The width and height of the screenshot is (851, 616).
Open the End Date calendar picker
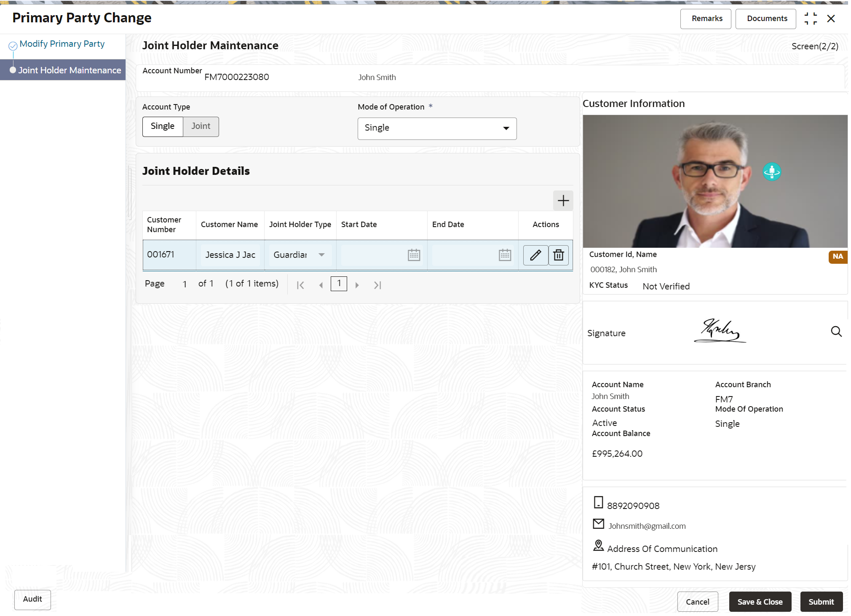coord(505,255)
